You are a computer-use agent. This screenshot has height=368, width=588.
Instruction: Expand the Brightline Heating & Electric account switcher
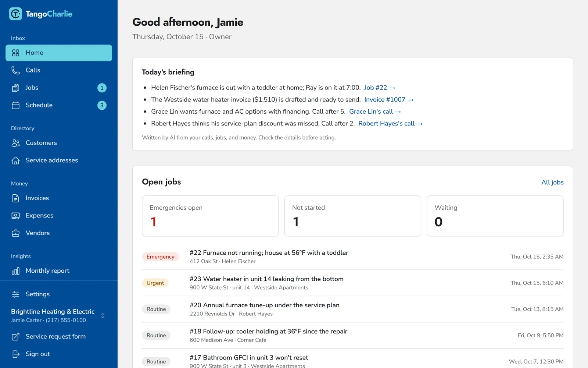[x=59, y=316]
